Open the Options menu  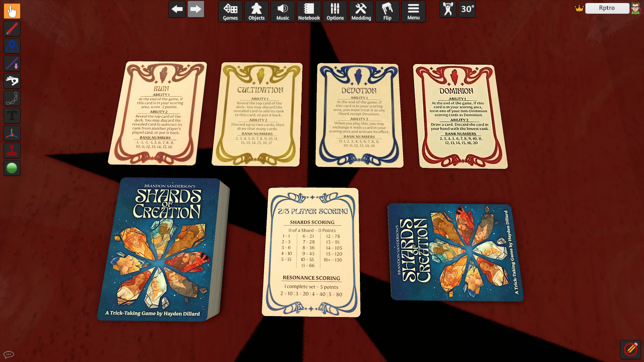pos(335,12)
